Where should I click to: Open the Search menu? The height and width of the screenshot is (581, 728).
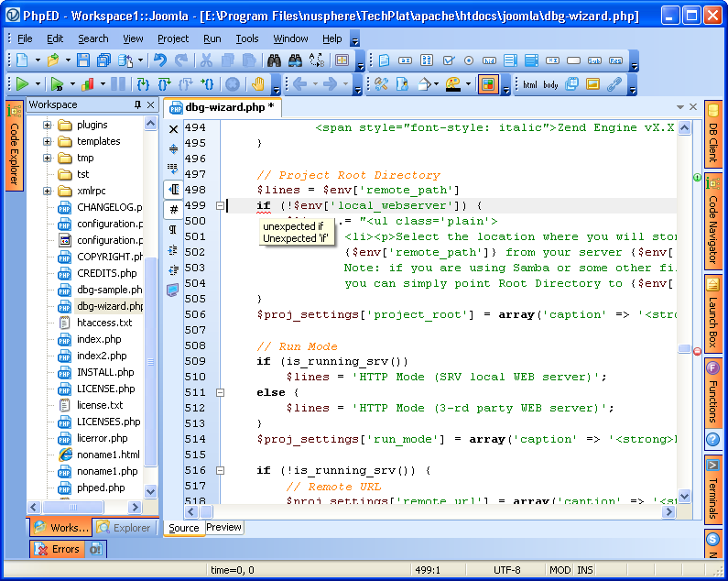coord(92,38)
